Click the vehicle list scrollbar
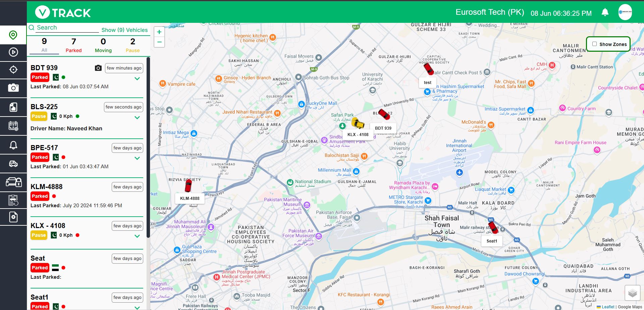The height and width of the screenshot is (310, 644). 148,148
